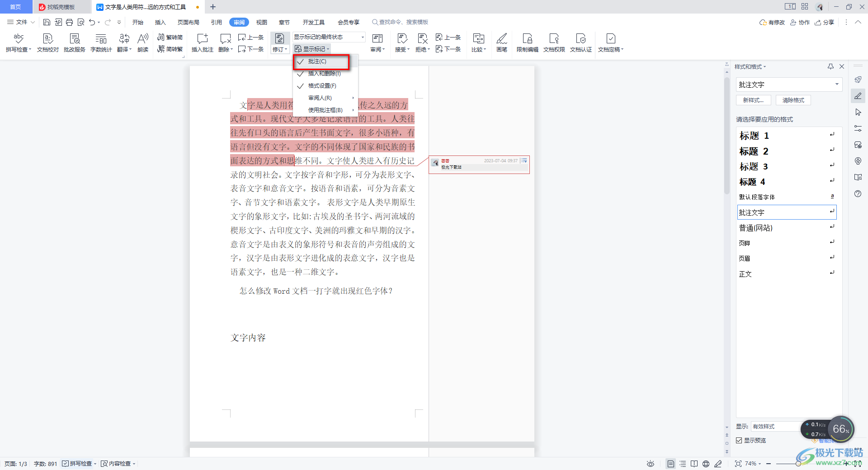Image resolution: width=868 pixels, height=470 pixels.
Task: Click the command search box 查找命令
Action: [400, 22]
